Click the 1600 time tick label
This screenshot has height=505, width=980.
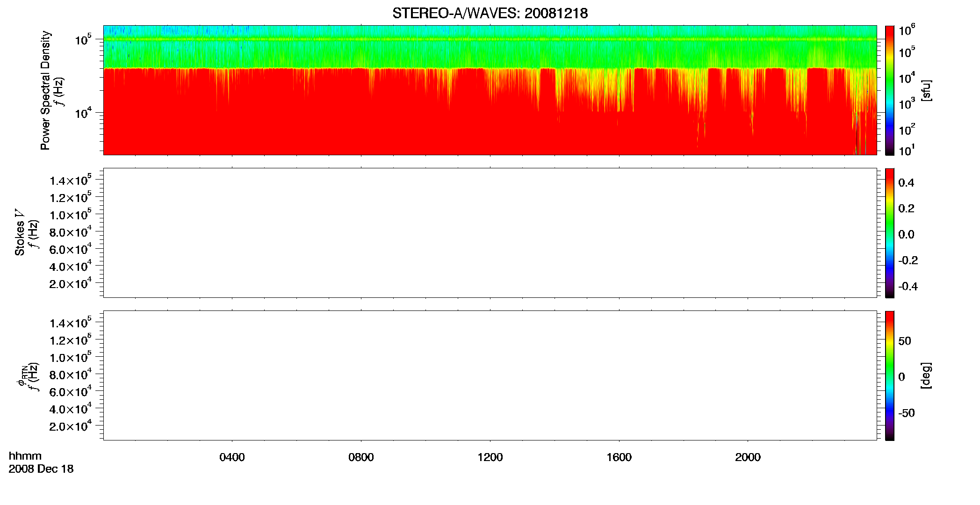tap(619, 457)
